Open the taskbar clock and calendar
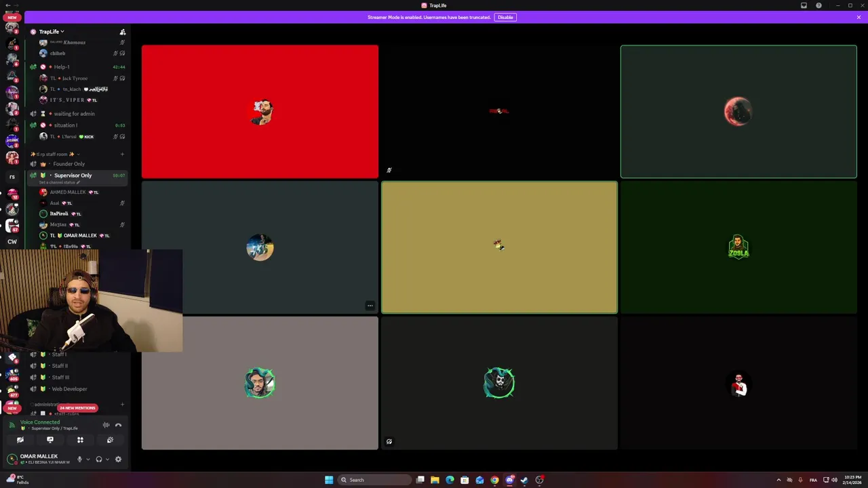The height and width of the screenshot is (488, 868). tap(853, 480)
